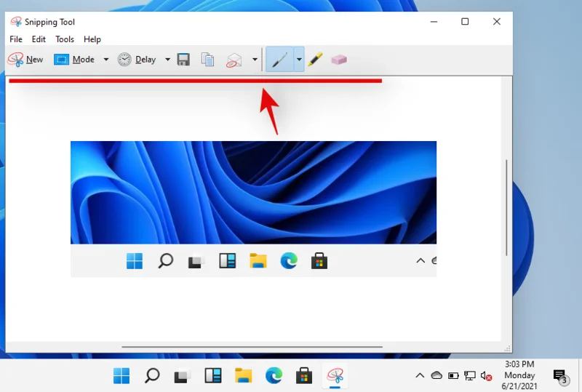582x392 pixels.
Task: Start a New snip
Action: [x=25, y=60]
